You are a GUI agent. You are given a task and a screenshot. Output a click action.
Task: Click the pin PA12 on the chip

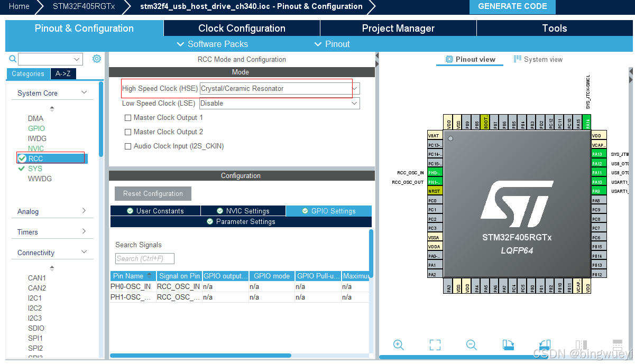coord(599,163)
